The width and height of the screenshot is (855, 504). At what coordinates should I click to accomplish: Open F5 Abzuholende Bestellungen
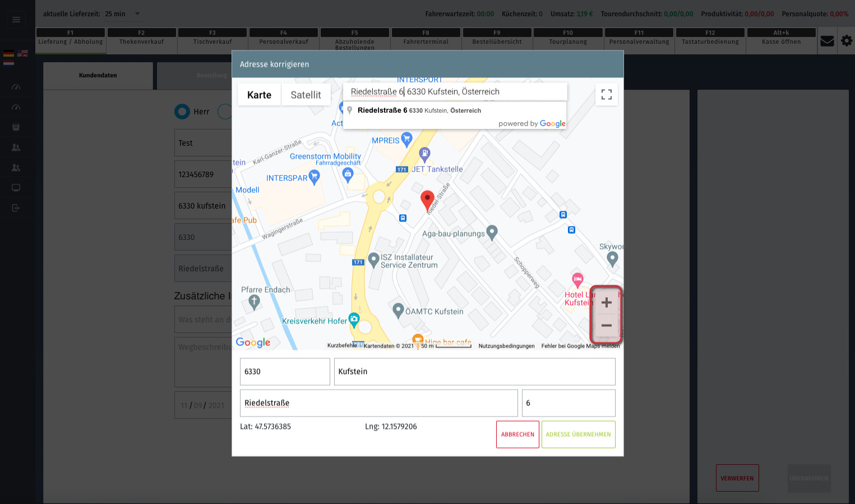(x=355, y=41)
